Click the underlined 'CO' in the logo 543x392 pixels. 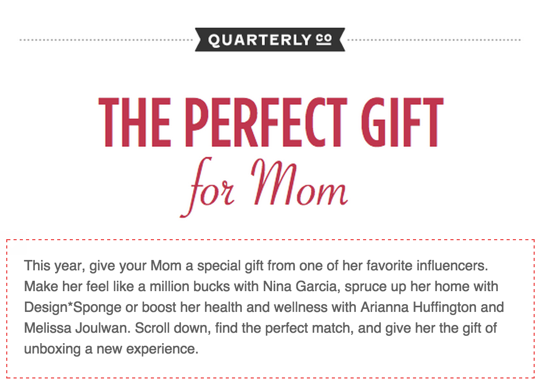coord(324,40)
